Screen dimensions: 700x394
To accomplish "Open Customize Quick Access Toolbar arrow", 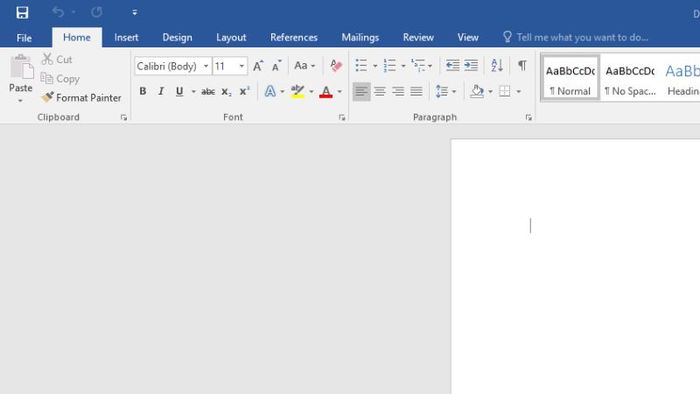I will pos(134,12).
